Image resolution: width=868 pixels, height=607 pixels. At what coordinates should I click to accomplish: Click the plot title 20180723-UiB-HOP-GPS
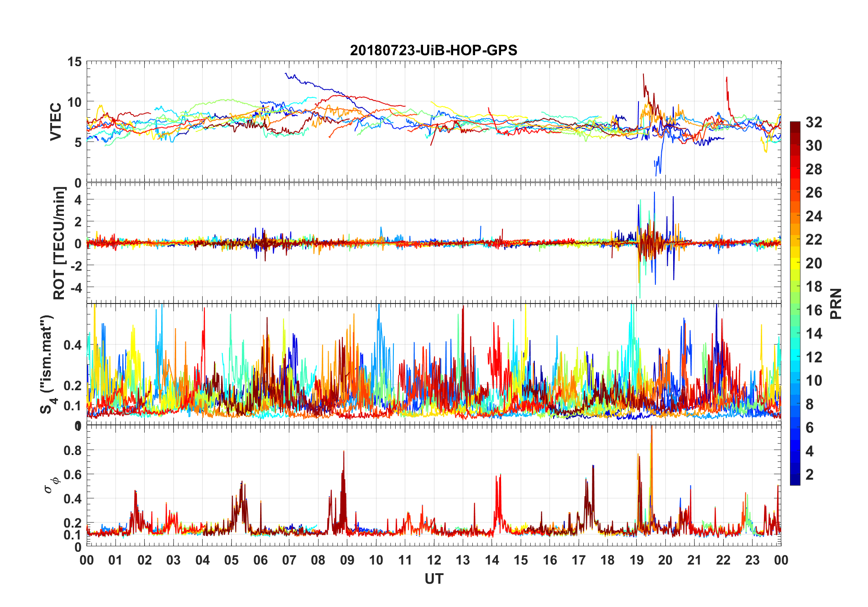434,50
